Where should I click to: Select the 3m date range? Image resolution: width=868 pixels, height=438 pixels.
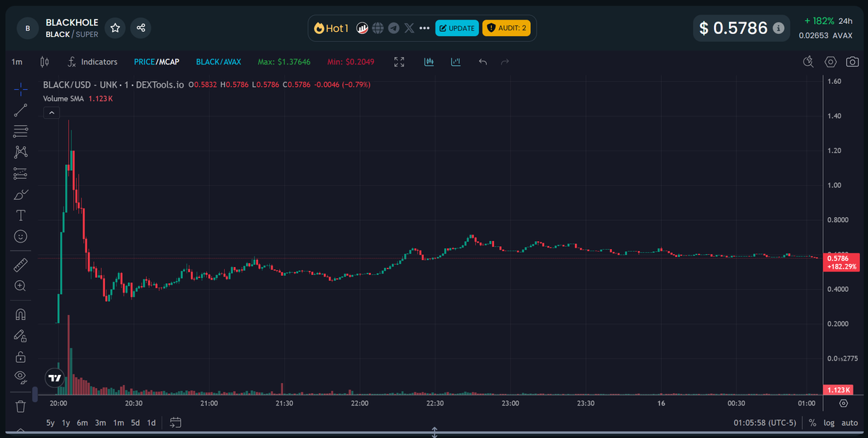(x=101, y=423)
